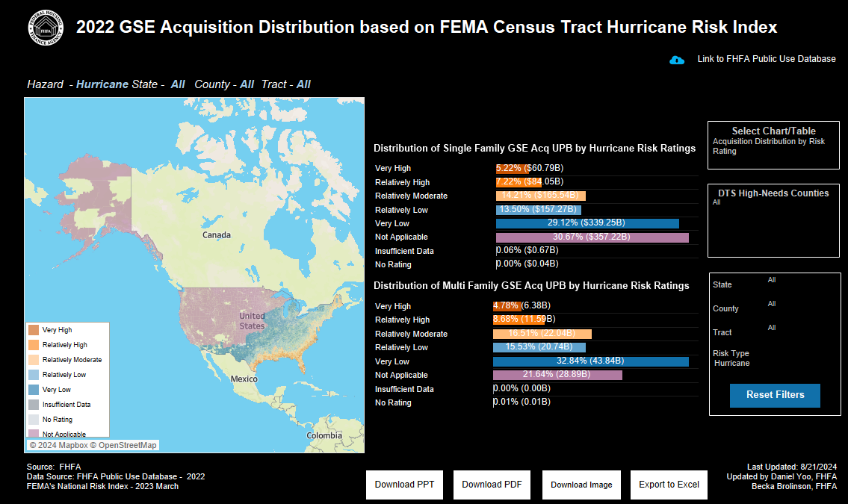Click the Single Family distribution chart title
Screen dimensions: 848x504
pos(534,148)
